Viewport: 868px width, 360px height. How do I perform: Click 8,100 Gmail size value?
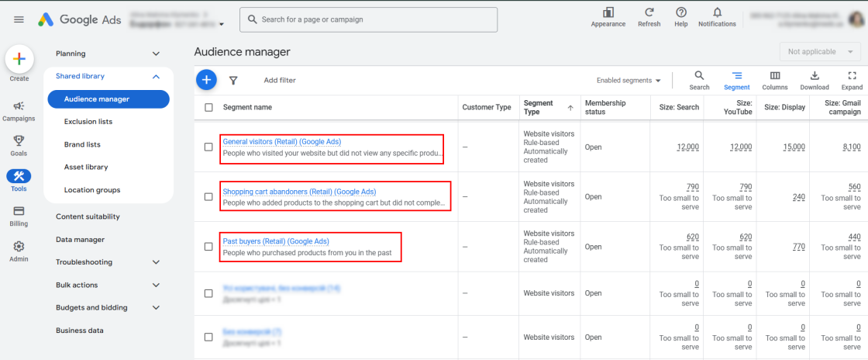(852, 147)
